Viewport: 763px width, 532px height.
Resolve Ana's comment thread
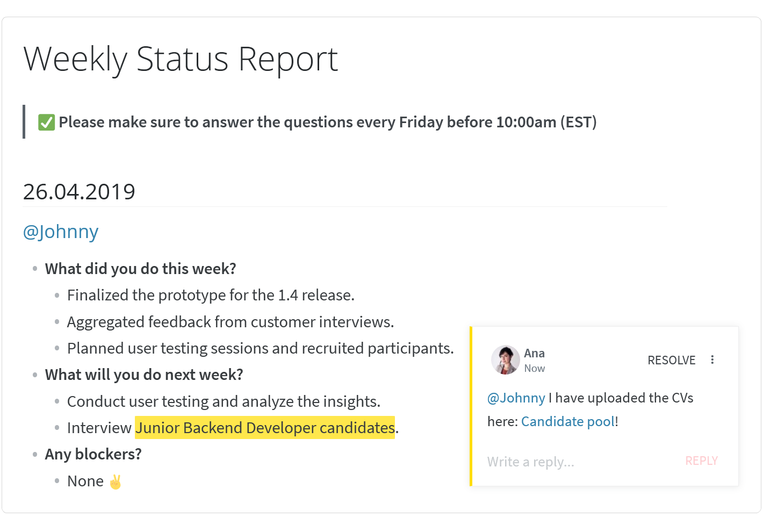671,360
